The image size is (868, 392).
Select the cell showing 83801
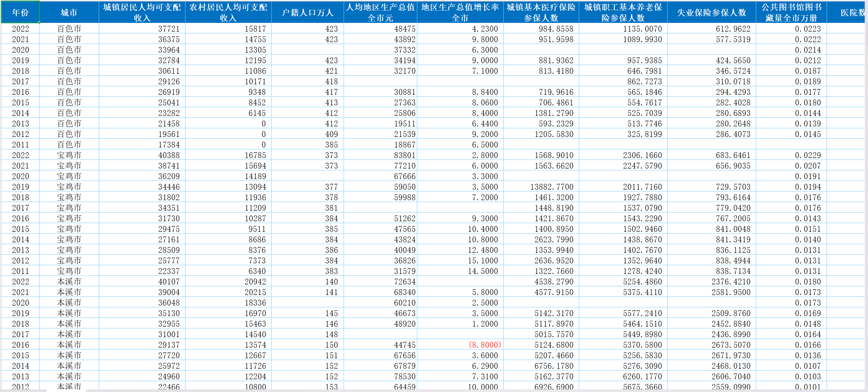tap(404, 155)
